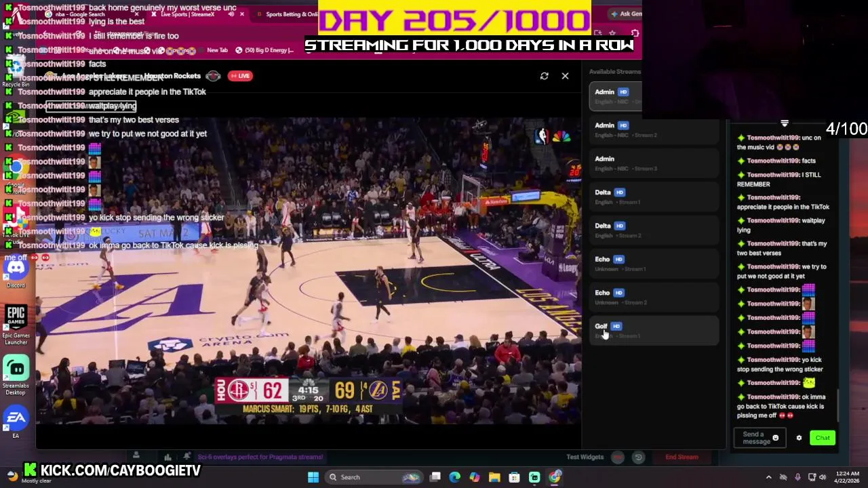868x488 pixels.
Task: Click the taskbar Search box
Action: [374, 477]
